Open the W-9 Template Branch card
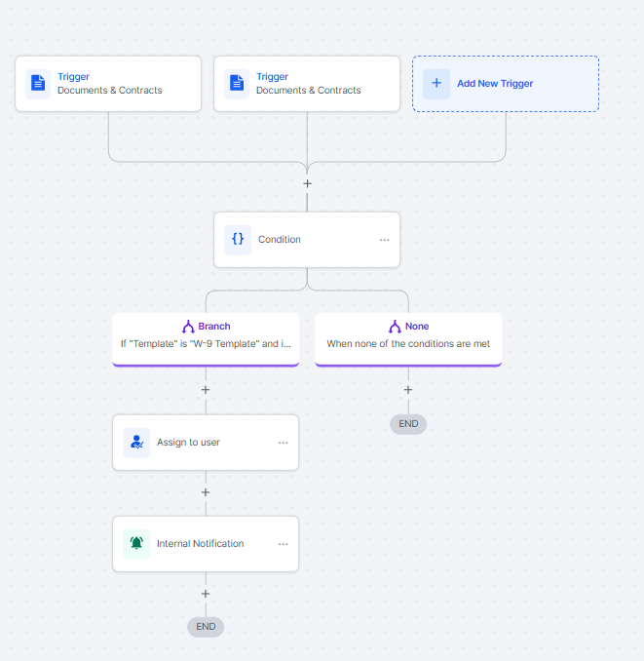The width and height of the screenshot is (644, 661). pos(206,339)
